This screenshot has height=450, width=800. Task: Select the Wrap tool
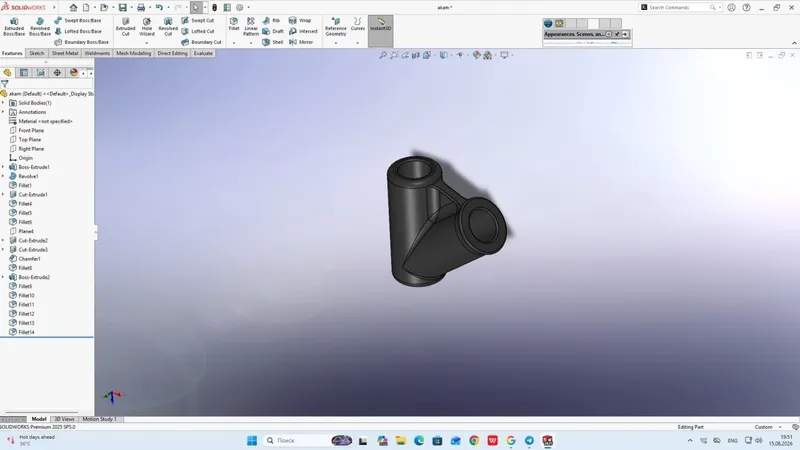299,20
